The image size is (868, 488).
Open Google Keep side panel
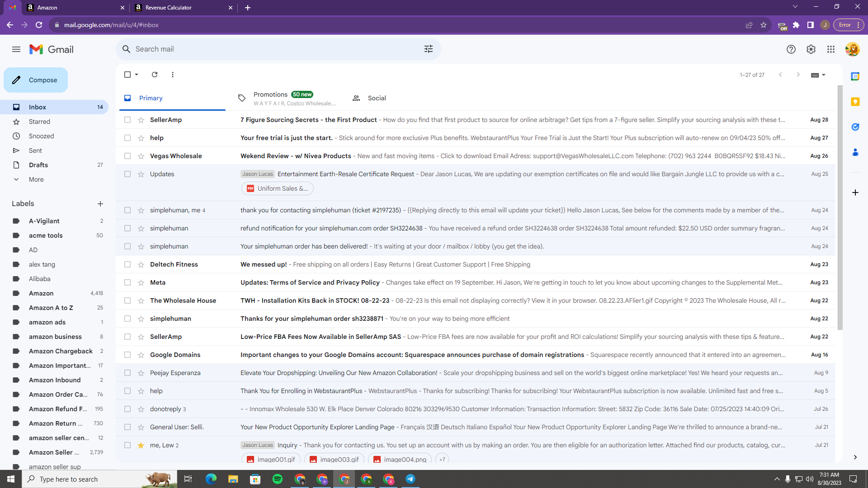[x=855, y=102]
